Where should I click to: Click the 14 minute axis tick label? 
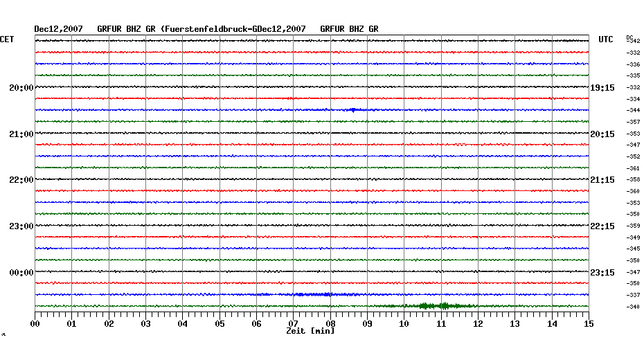552,324
